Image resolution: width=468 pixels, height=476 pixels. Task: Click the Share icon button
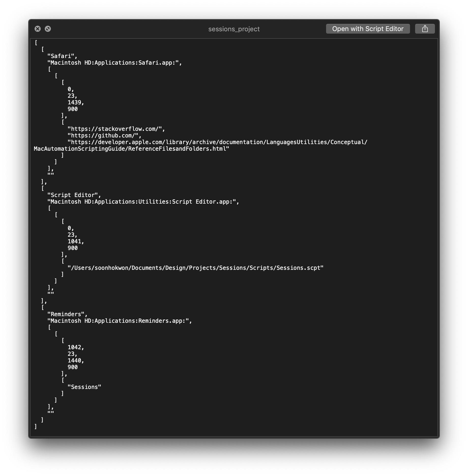pos(425,29)
